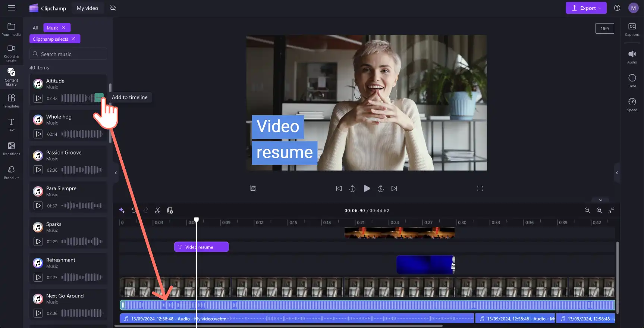
Task: Click the horizontal timeline scrollbar
Action: click(278, 326)
